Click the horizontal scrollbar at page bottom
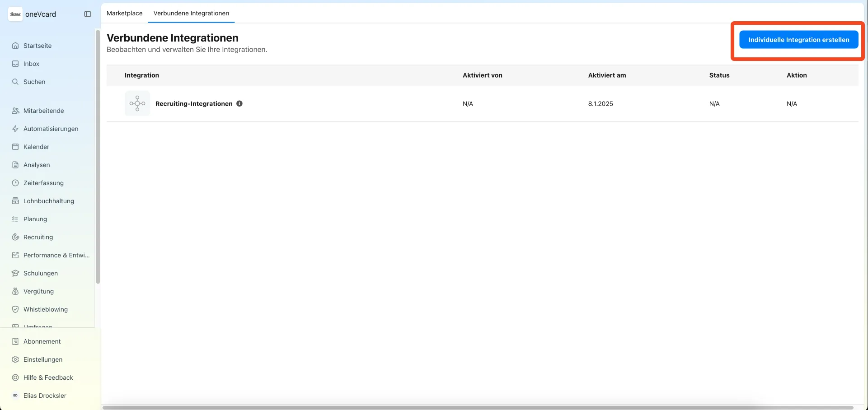The image size is (868, 410). point(478,407)
